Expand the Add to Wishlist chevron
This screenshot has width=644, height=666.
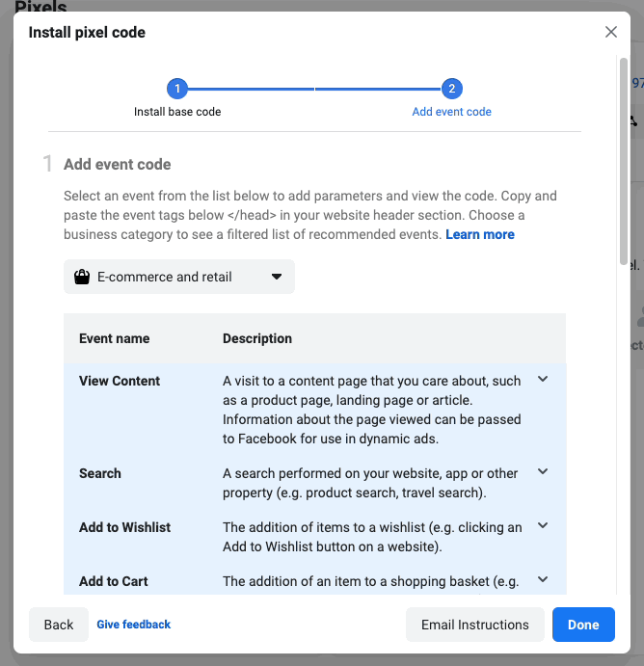tap(543, 526)
